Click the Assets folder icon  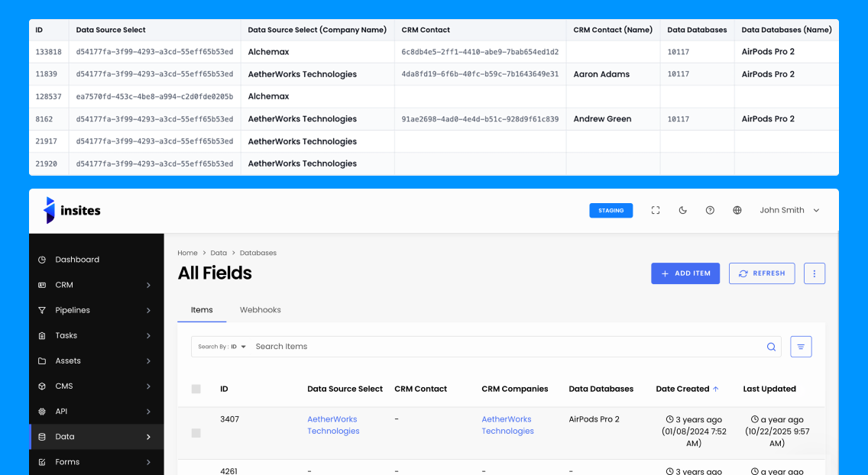42,361
